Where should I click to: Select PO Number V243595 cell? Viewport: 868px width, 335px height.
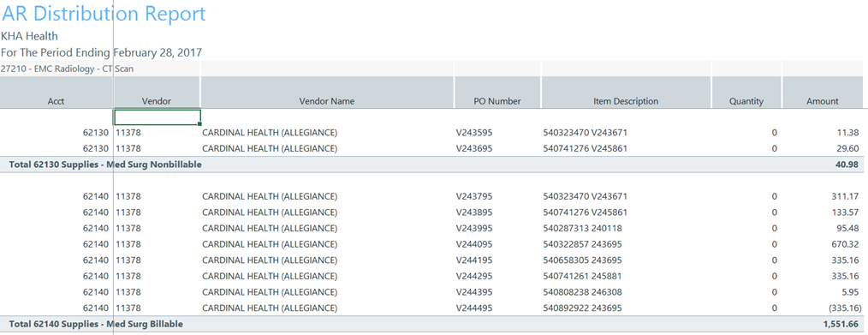tap(474, 133)
